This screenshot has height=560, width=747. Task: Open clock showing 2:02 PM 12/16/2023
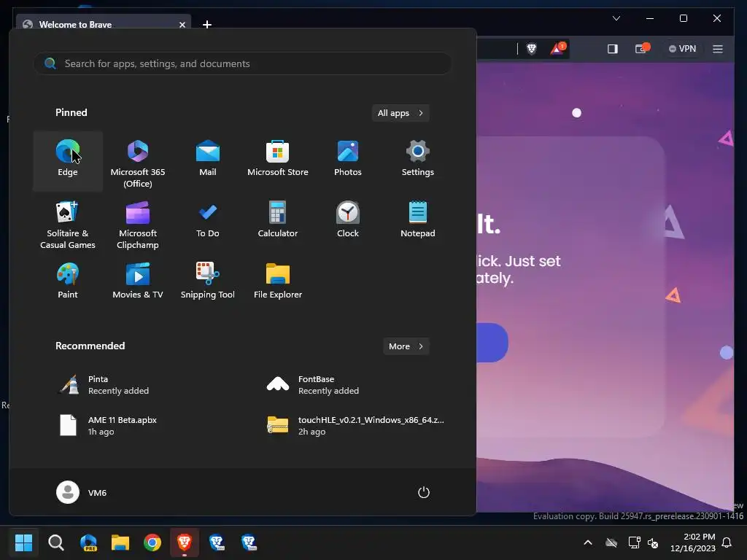tap(693, 542)
